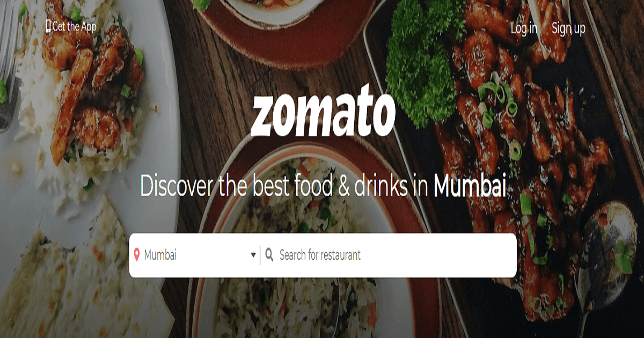Click the empty right end of search bar
Viewport: 644px width, 338px height.
point(472,255)
